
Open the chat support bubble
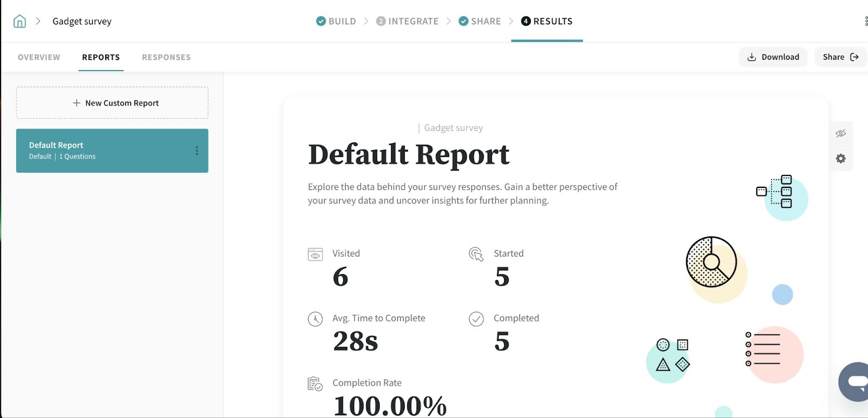(857, 382)
